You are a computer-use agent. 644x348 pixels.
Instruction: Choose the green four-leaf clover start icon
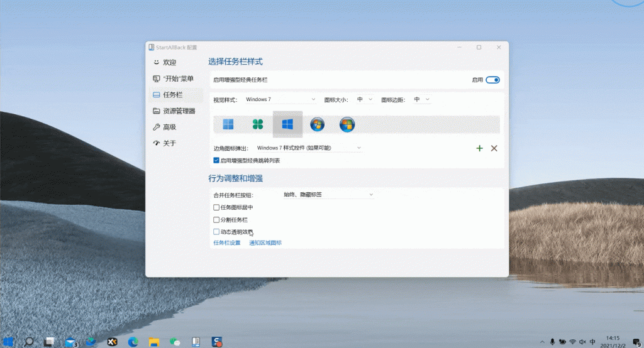click(x=257, y=124)
